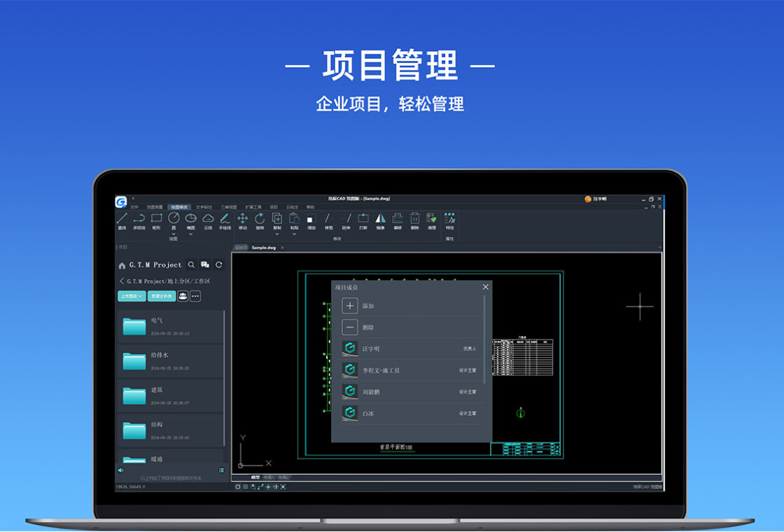Select the Polyline (多段线) tool
This screenshot has width=784, height=532.
139,220
